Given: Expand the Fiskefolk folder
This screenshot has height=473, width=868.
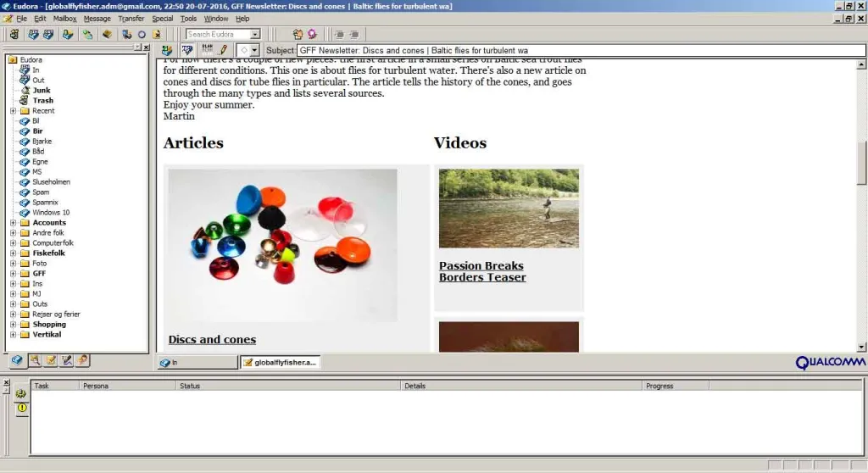Looking at the screenshot, I should 14,253.
